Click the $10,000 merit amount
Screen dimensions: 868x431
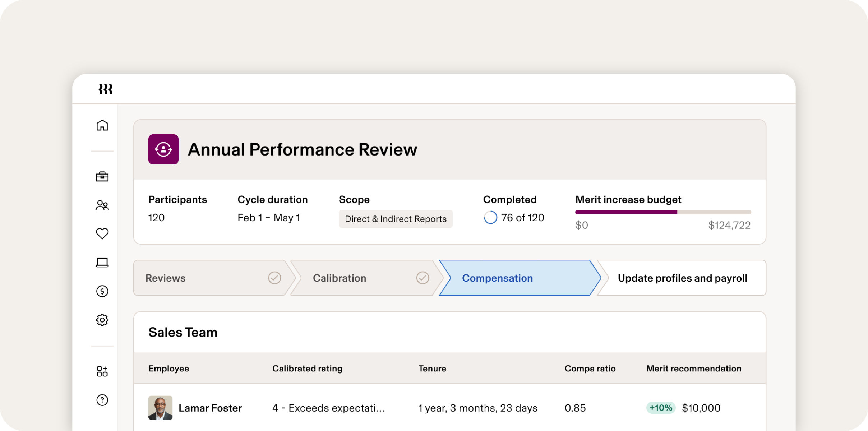701,408
